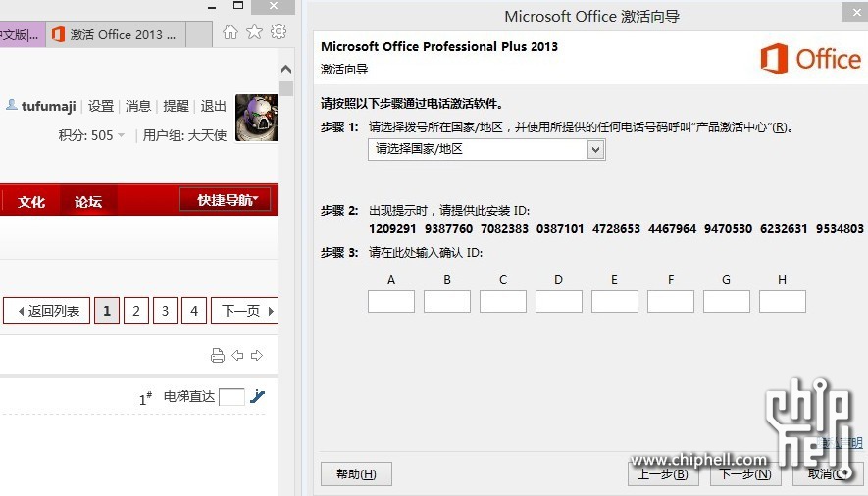Click the installation ID group 1209291
This screenshot has width=868, height=496.
click(x=392, y=229)
